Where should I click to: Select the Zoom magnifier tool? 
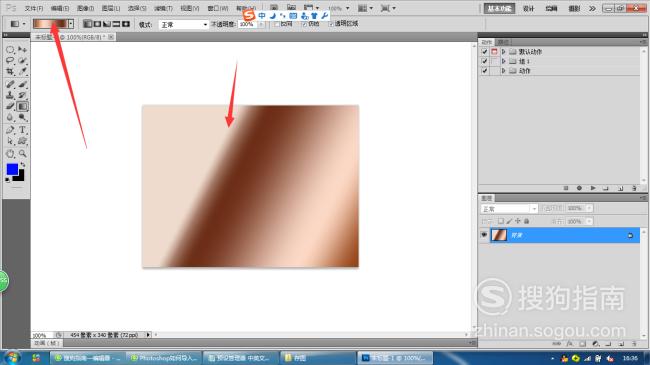tap(22, 153)
